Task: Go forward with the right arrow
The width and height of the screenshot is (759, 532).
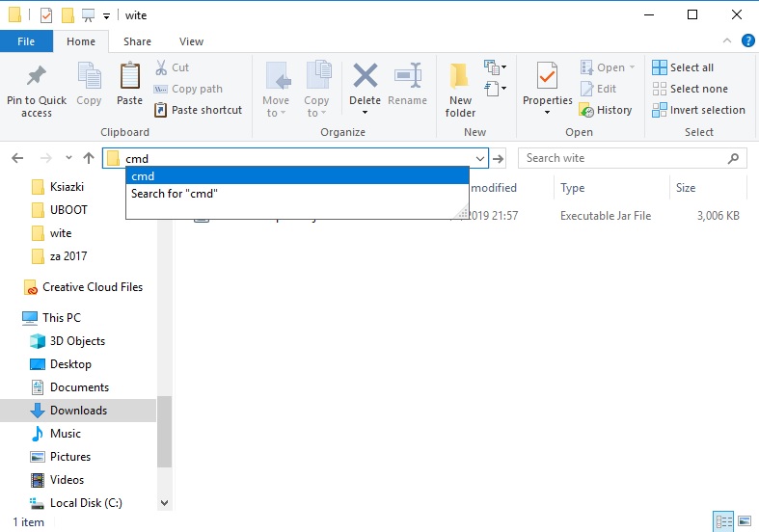Action: coord(45,158)
